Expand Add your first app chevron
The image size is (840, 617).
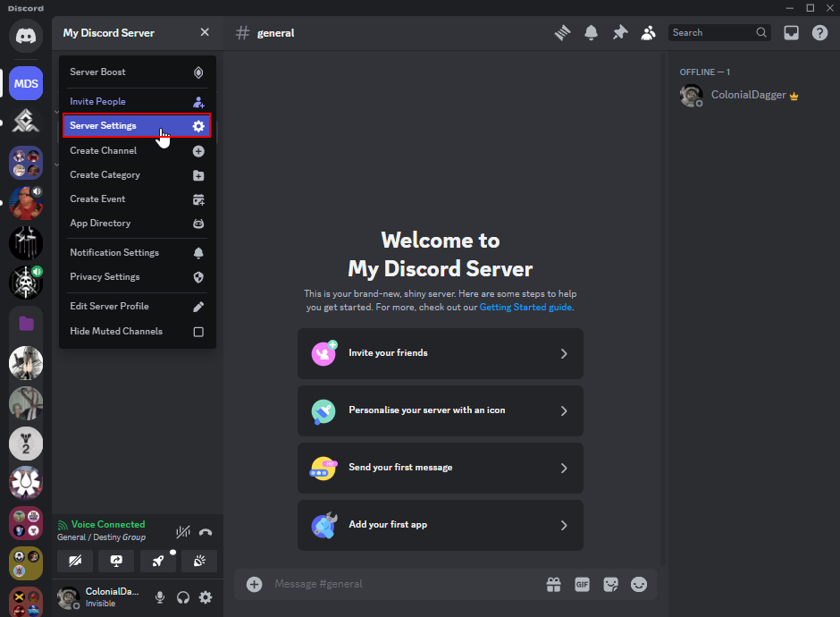[x=564, y=525]
